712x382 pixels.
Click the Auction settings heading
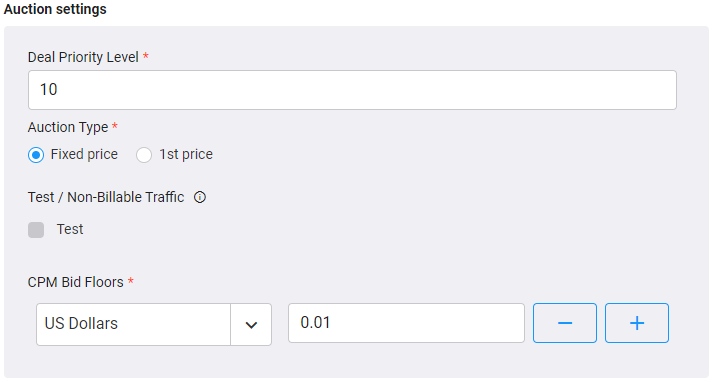click(x=55, y=9)
